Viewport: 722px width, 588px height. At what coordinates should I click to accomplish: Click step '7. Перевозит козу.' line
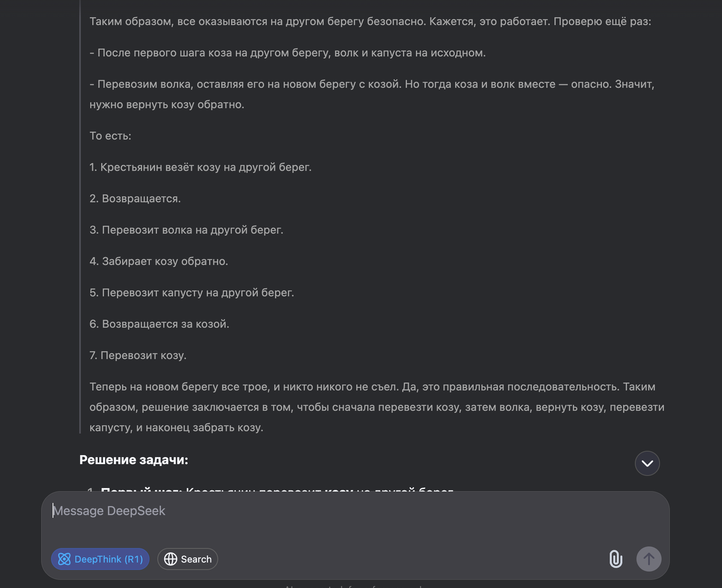point(138,356)
